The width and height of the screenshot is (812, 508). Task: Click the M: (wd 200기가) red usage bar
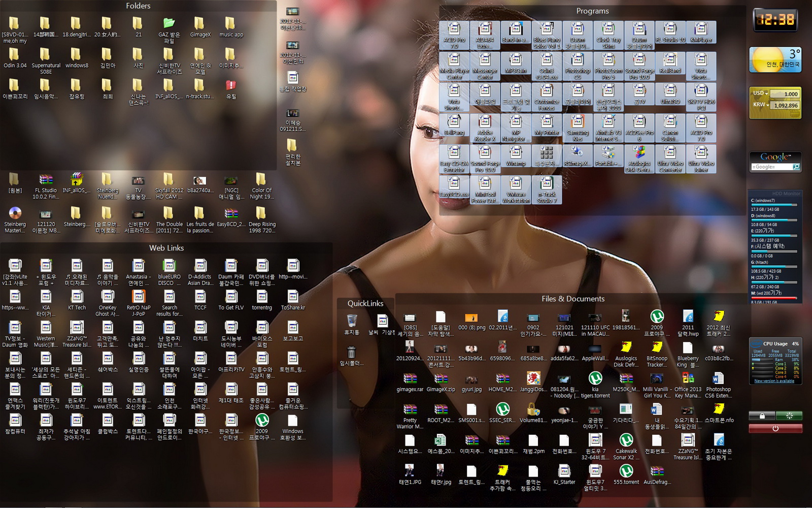pyautogui.click(x=774, y=298)
